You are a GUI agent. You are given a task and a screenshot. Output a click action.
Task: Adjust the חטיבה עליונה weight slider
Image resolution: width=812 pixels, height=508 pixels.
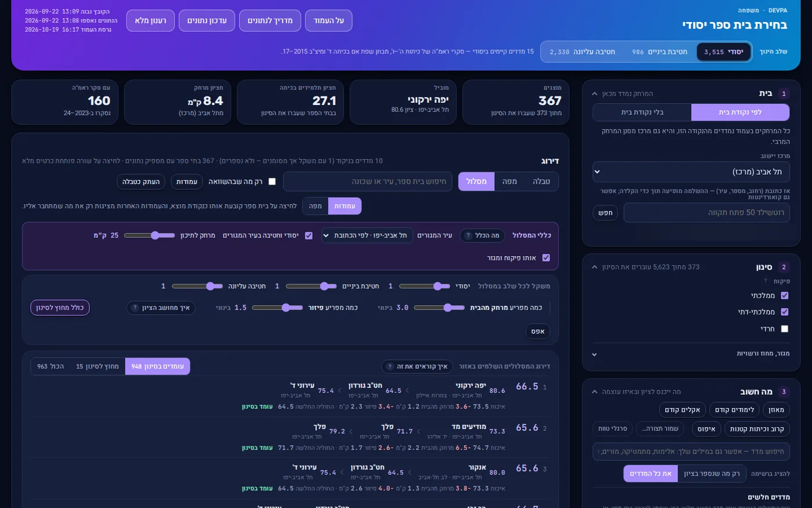(197, 286)
